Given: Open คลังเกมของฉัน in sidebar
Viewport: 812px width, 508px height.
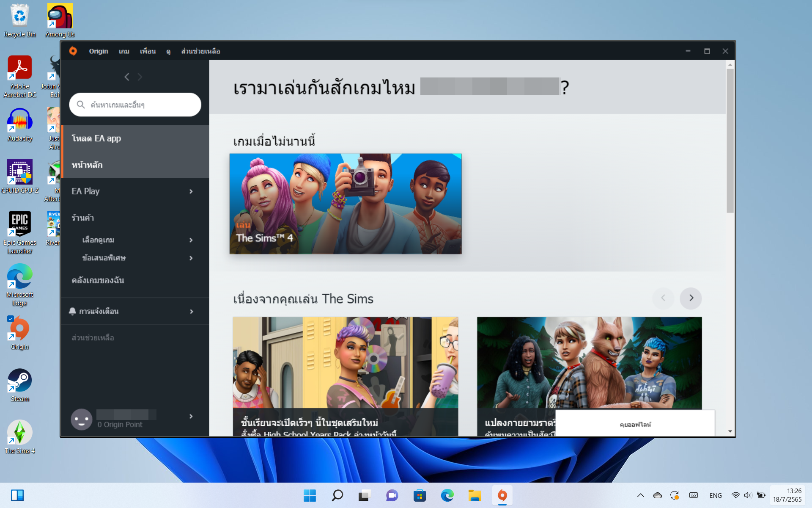Looking at the screenshot, I should (98, 280).
